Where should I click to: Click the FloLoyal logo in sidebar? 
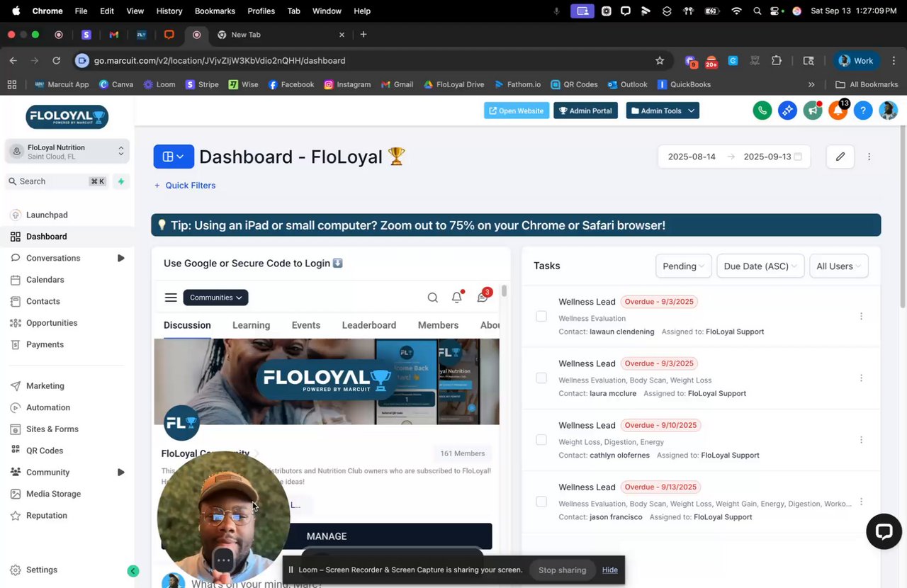[x=67, y=117]
